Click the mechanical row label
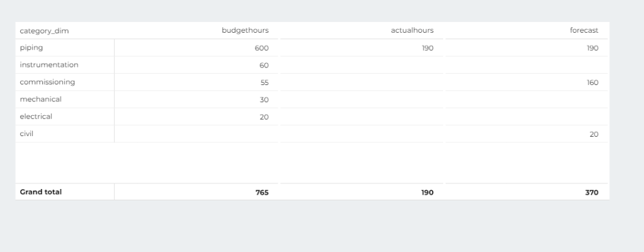This screenshot has height=252, width=644. [40, 100]
